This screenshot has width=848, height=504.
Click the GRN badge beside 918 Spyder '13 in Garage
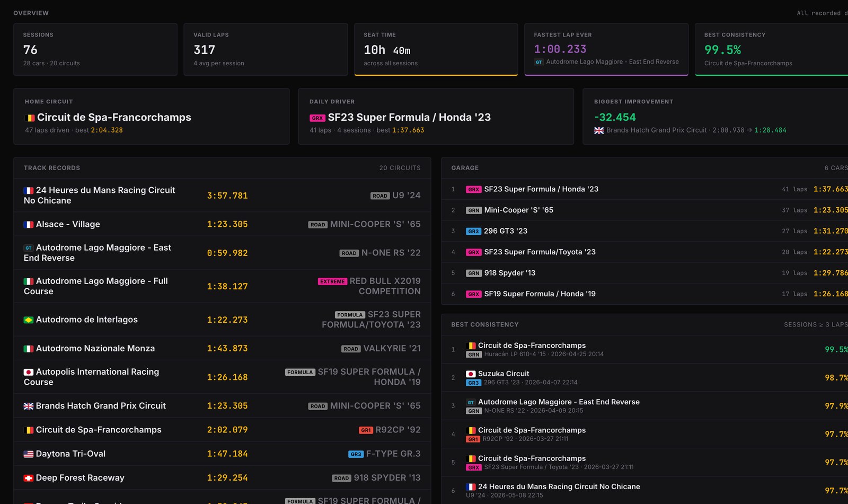[473, 273]
